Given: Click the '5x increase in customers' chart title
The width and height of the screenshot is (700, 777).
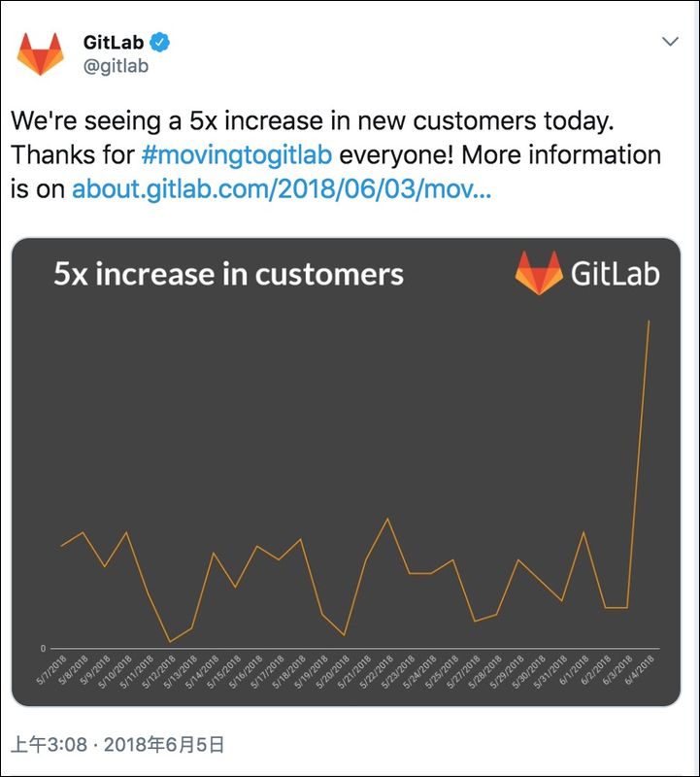Looking at the screenshot, I should pos(228,274).
